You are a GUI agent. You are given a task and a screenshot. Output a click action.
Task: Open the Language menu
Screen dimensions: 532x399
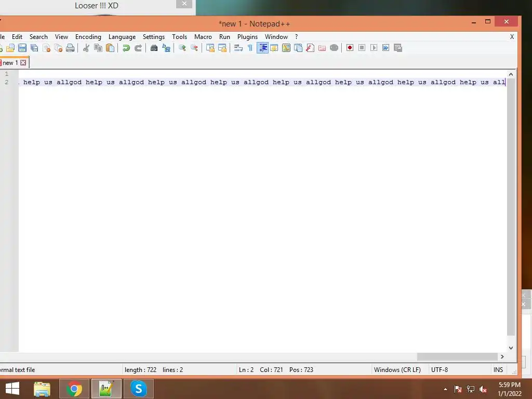[122, 37]
